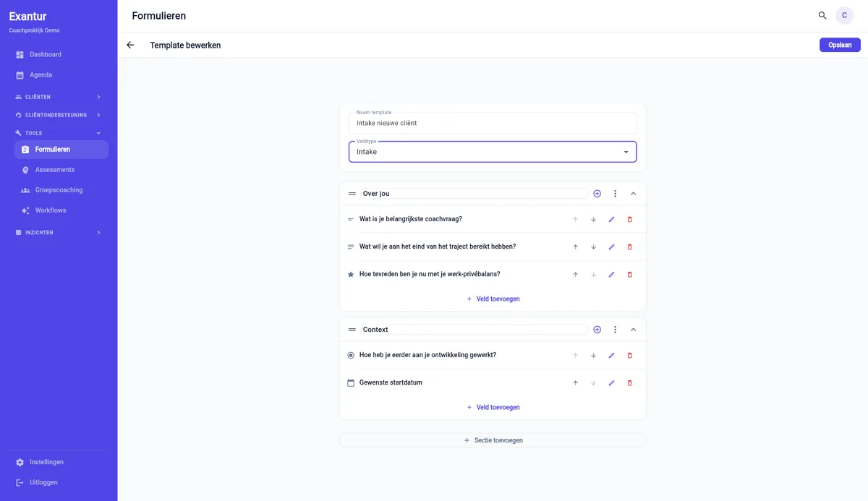868x501 pixels.
Task: Collapse the Over jou section
Action: tap(633, 194)
